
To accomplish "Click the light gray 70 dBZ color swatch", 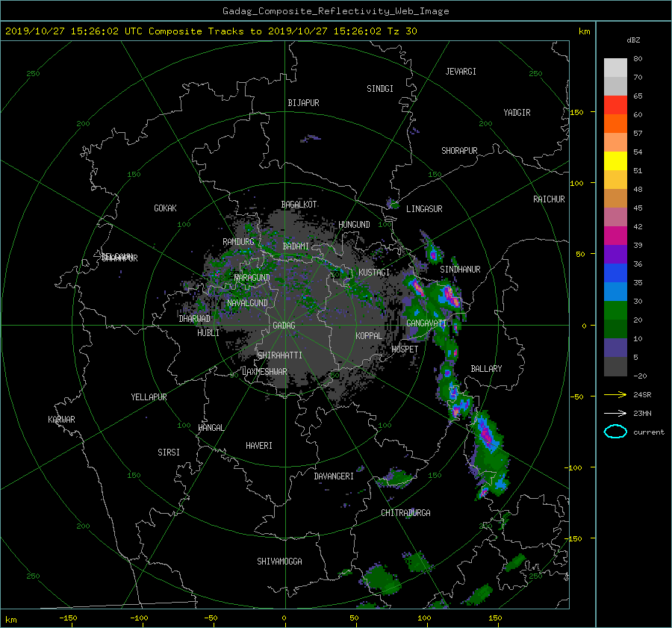I will coord(615,68).
